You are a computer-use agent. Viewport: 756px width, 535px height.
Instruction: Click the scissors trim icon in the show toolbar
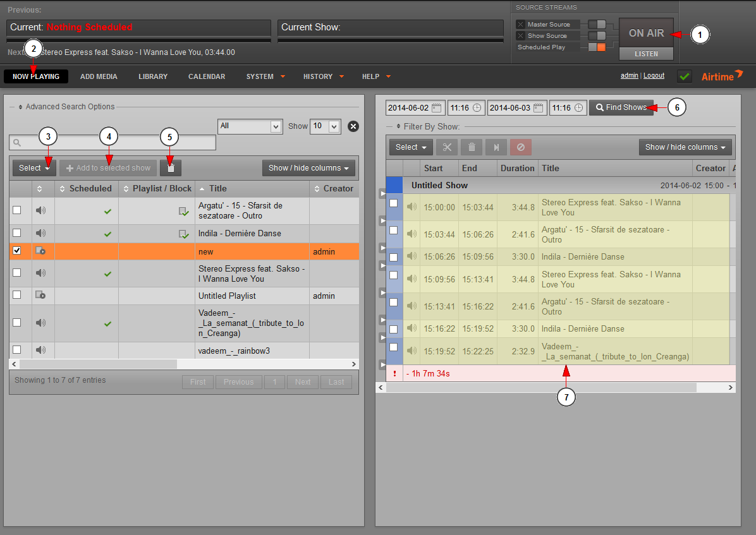click(447, 147)
